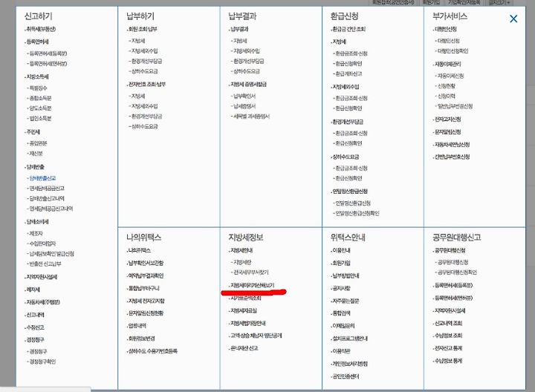Image resolution: width=535 pixels, height=392 pixels.
Task: Open 담배반출신고내역 link
Action: [47, 198]
